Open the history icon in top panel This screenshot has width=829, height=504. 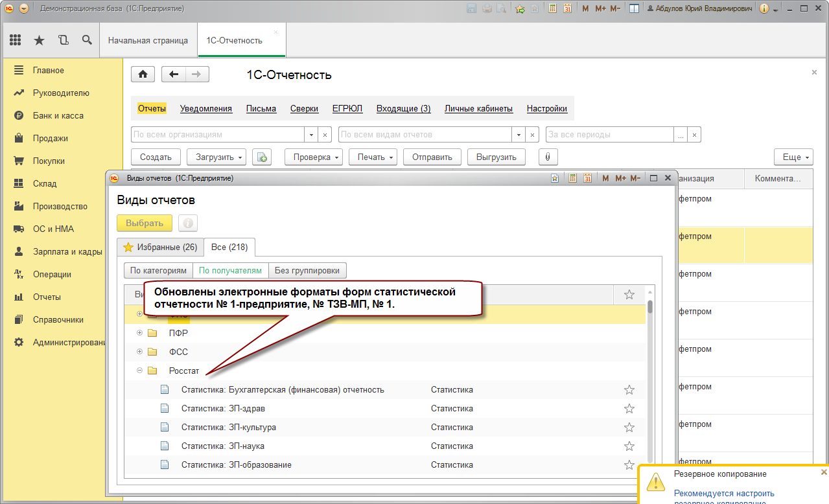coord(63,40)
